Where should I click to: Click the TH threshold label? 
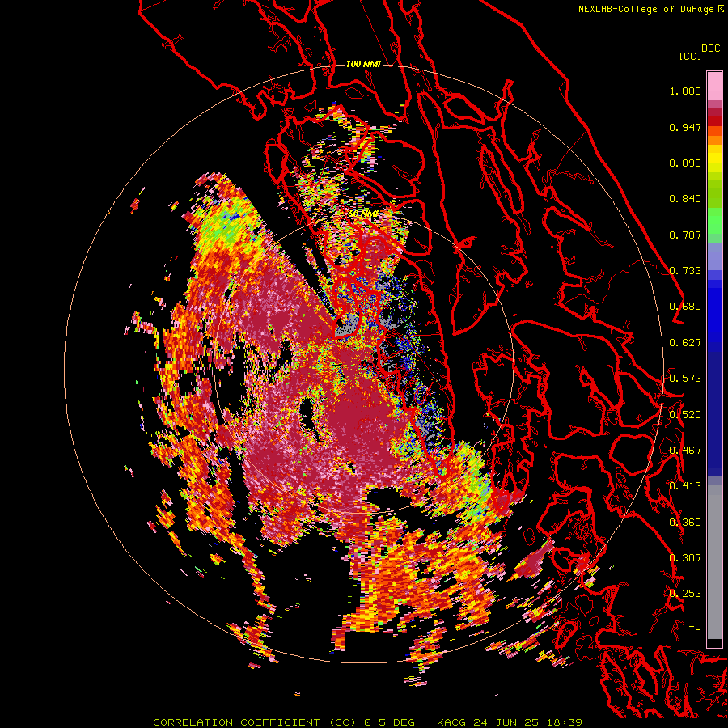pyautogui.click(x=695, y=630)
